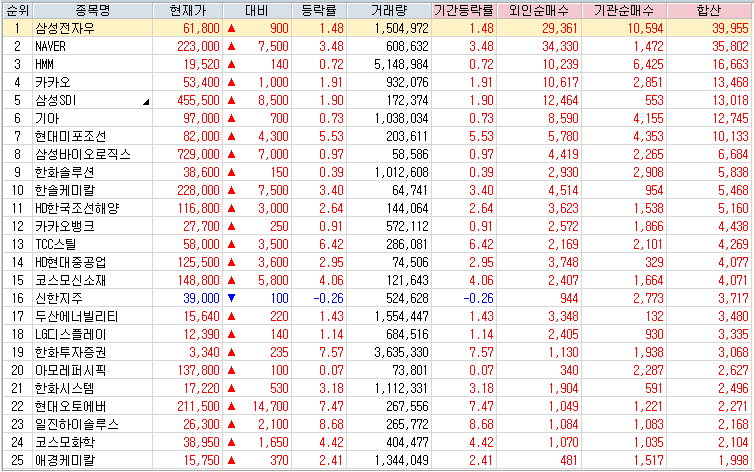The width and height of the screenshot is (754, 472).
Task: Select the 기아 stock name
Action: 47,118
